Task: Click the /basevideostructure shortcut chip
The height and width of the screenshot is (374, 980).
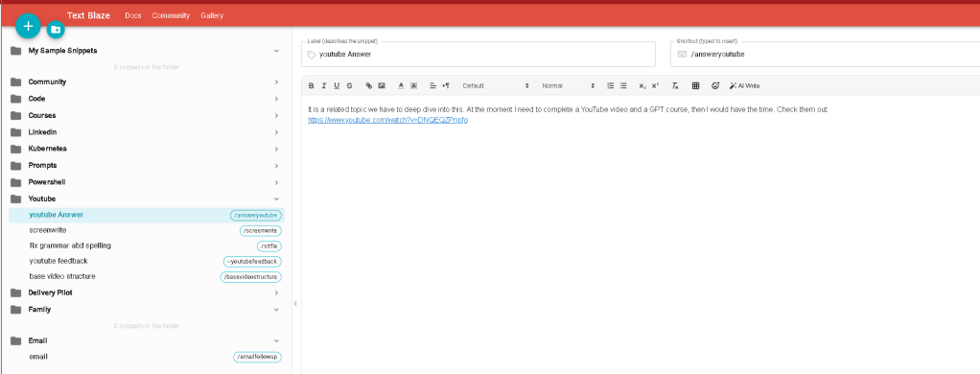Action: pyautogui.click(x=251, y=276)
